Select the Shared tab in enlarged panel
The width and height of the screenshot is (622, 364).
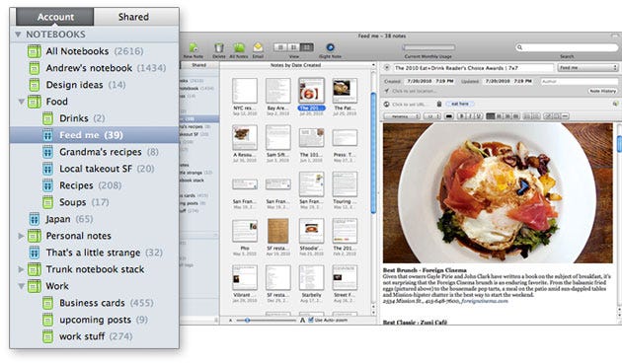pos(133,17)
